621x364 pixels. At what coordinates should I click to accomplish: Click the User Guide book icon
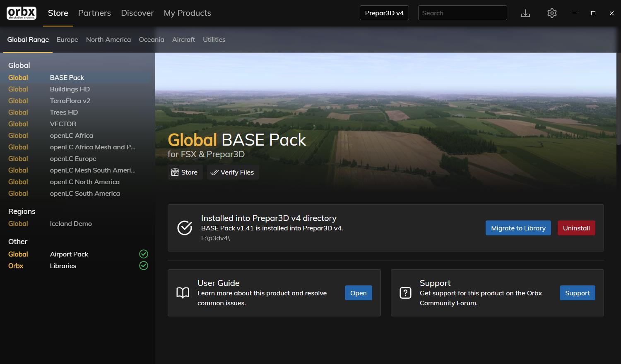[x=183, y=293]
